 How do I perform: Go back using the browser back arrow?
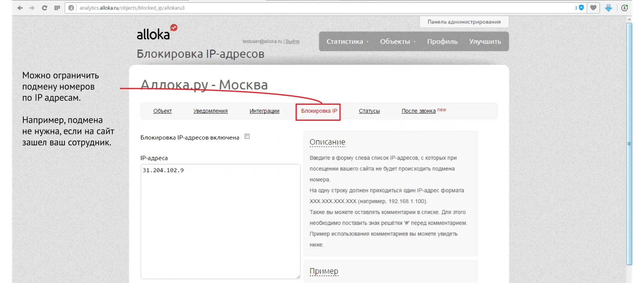20,8
